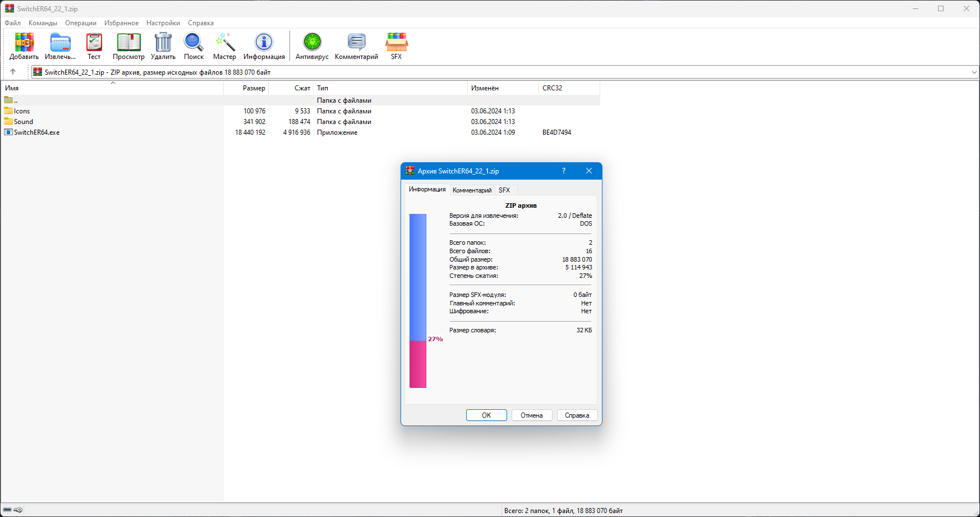The image size is (980, 517).
Task: Click the Информация toolbar icon
Action: (264, 42)
